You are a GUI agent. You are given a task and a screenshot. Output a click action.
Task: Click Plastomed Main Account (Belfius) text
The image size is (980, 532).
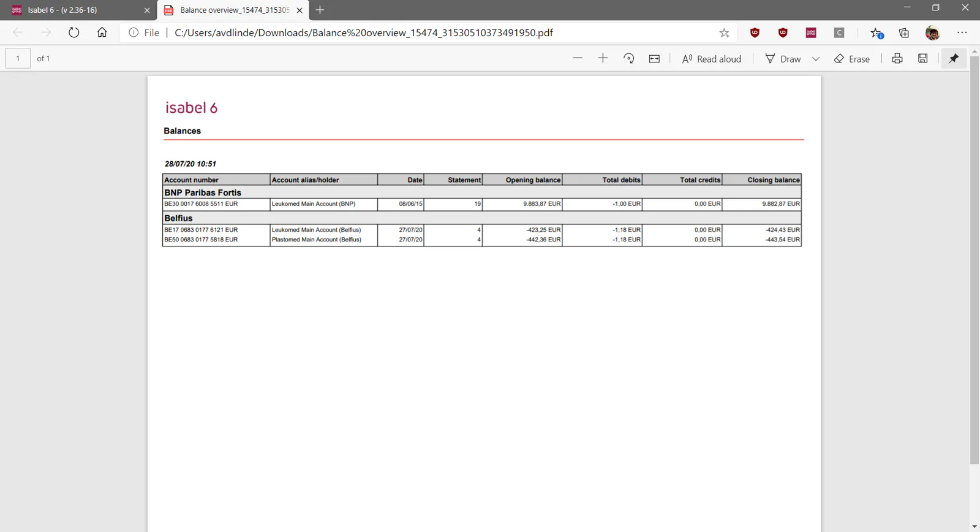(317, 240)
